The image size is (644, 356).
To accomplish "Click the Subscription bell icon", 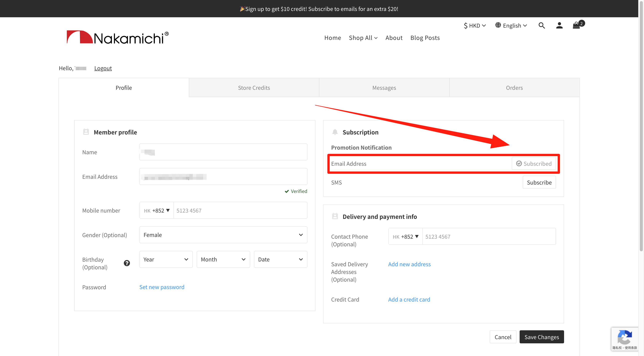I will click(335, 132).
